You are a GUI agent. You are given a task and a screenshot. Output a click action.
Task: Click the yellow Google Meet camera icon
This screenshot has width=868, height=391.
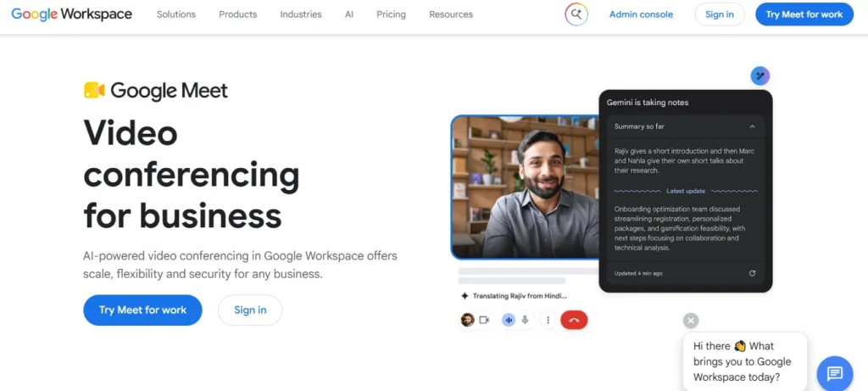point(94,90)
